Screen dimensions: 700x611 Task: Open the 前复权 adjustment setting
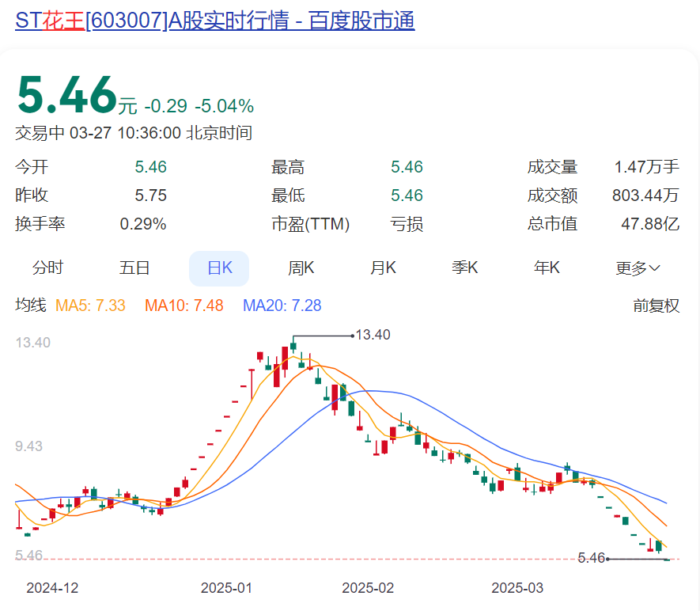654,305
